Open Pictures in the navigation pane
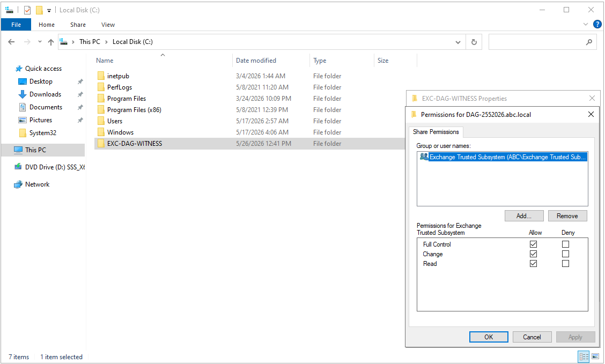Viewport: 605px width, 364px height. pyautogui.click(x=41, y=120)
